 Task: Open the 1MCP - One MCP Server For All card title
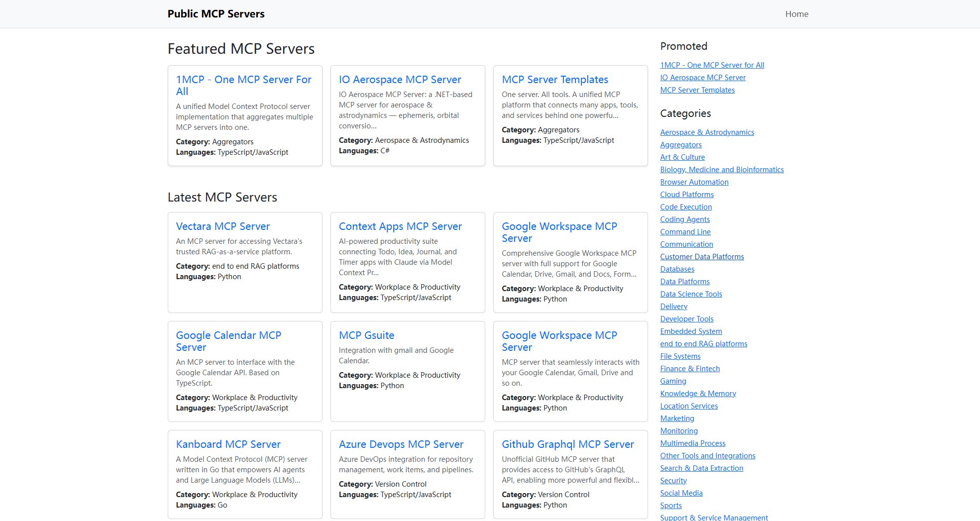click(243, 86)
